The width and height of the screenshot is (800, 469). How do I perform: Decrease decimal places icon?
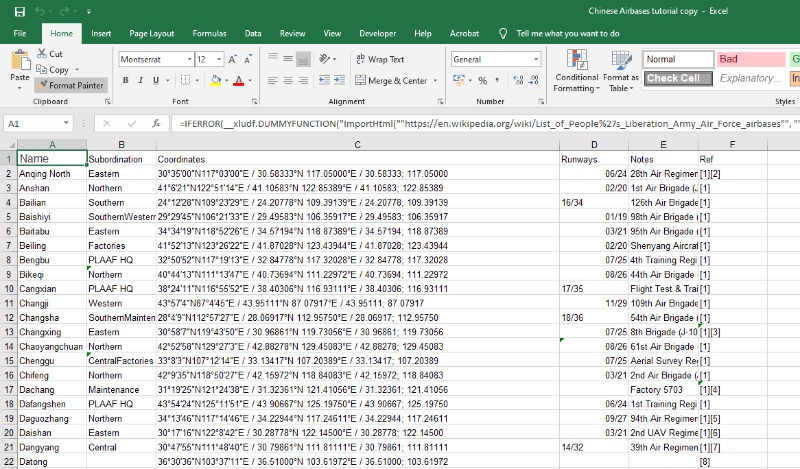(x=534, y=80)
